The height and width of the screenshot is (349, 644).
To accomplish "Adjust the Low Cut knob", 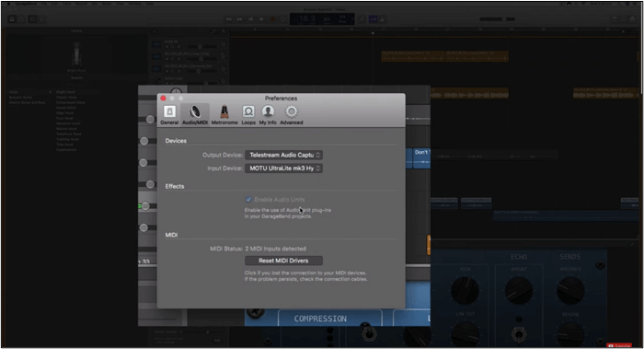I will coord(465,333).
